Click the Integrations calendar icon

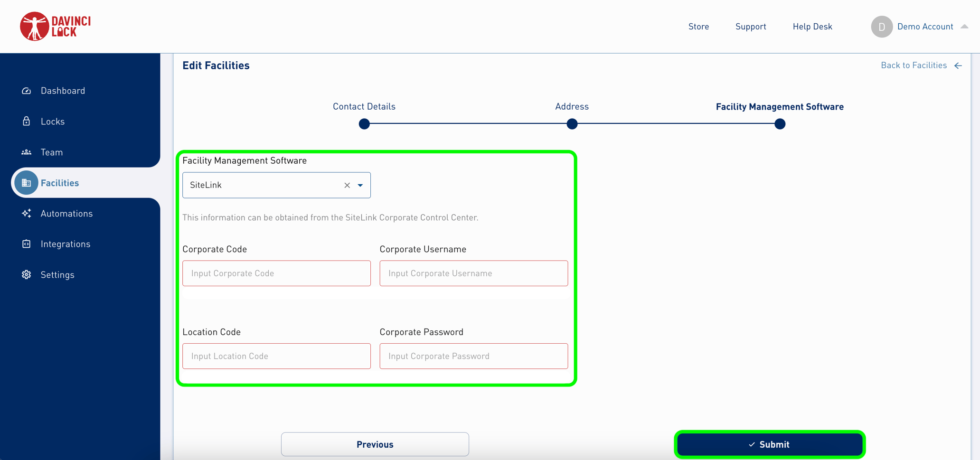pyautogui.click(x=27, y=244)
